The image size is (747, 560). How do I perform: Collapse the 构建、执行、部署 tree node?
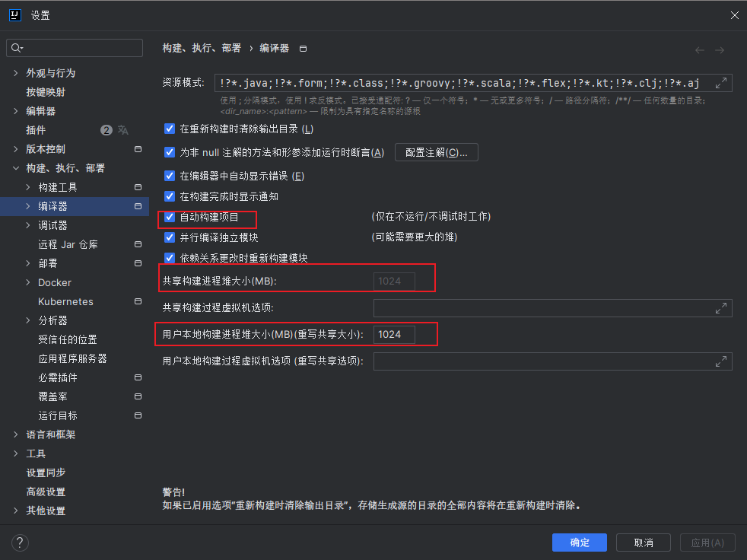[16, 168]
